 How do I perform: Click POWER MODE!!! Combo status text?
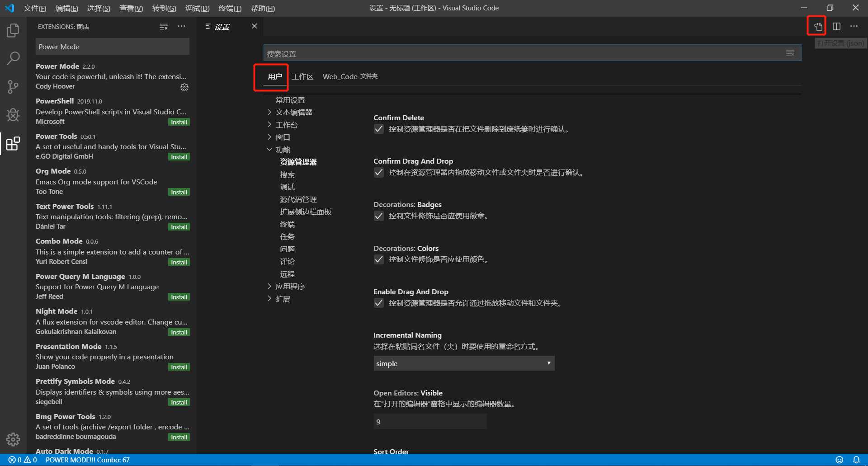(88, 460)
